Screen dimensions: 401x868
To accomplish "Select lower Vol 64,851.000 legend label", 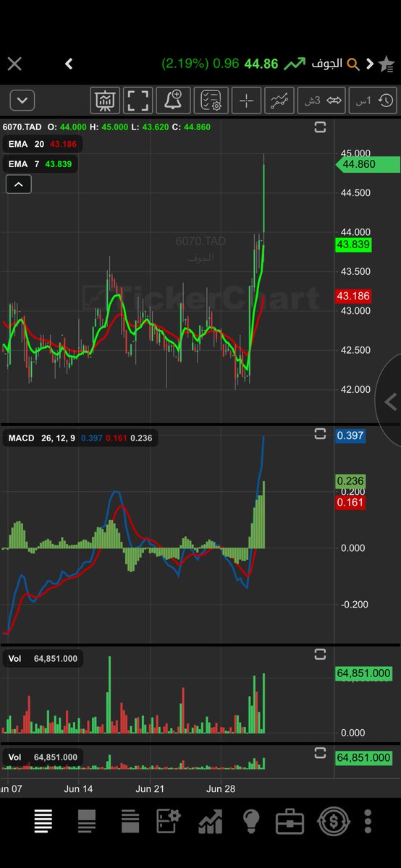I will (43, 757).
